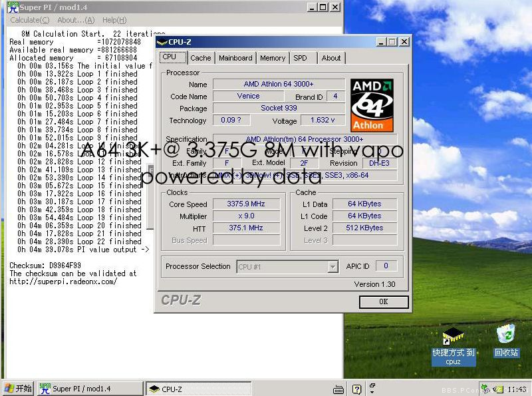Click the language bar restore icon
This screenshot has height=396, width=532.
pos(372,385)
